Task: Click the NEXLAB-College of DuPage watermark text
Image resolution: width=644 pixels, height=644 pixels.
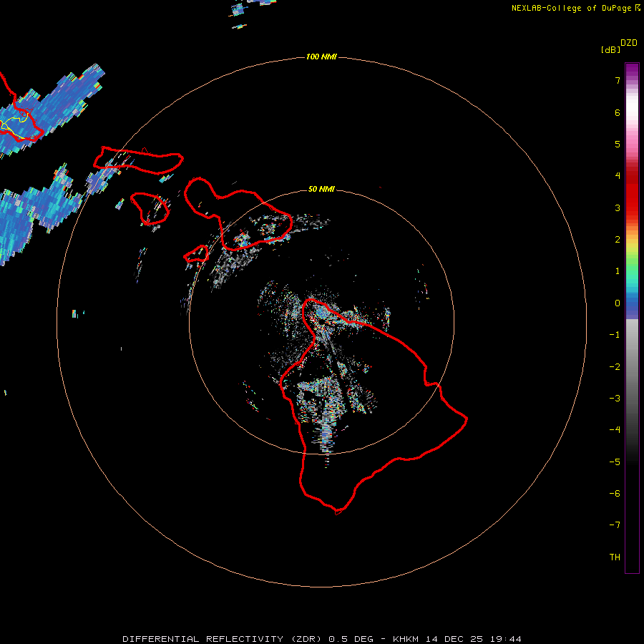Action: pyautogui.click(x=575, y=8)
